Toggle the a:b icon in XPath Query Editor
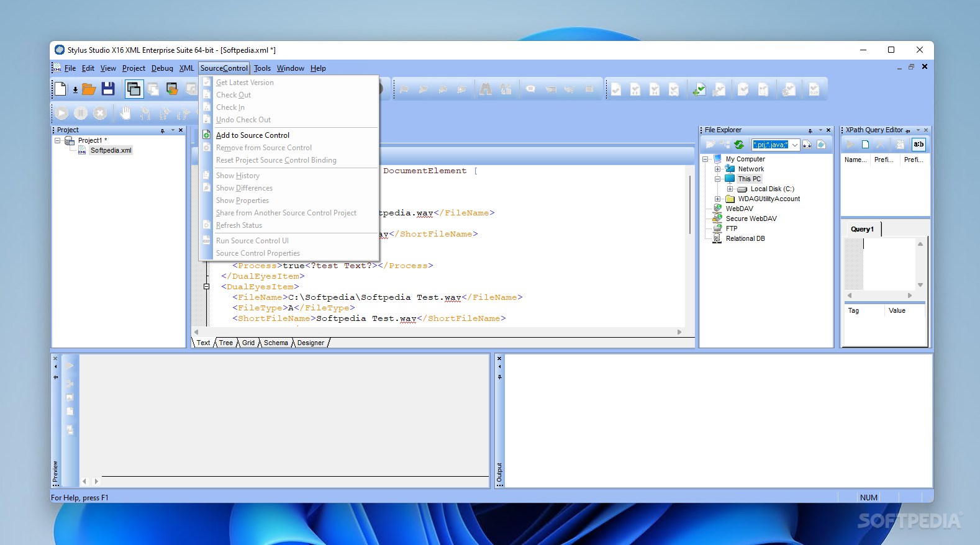Viewport: 980px width, 545px height. (x=919, y=145)
